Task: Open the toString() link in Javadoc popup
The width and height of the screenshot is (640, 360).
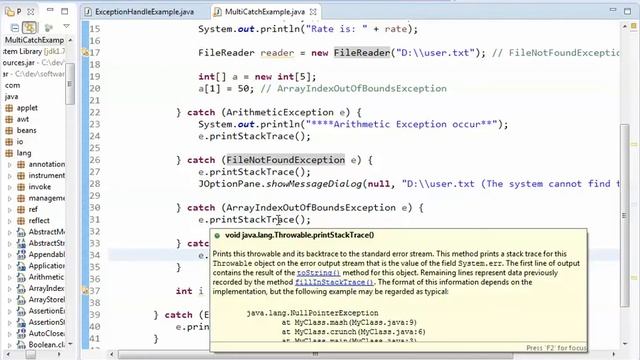Action: pos(318,273)
